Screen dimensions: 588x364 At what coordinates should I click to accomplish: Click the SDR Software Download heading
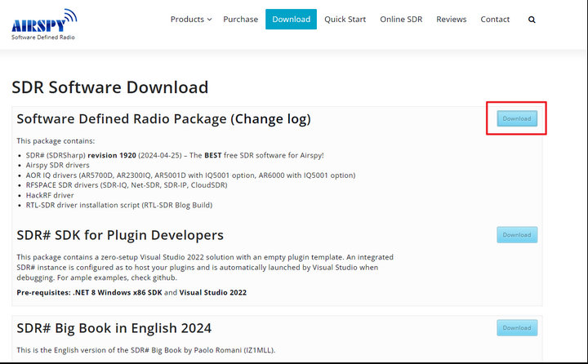point(110,87)
